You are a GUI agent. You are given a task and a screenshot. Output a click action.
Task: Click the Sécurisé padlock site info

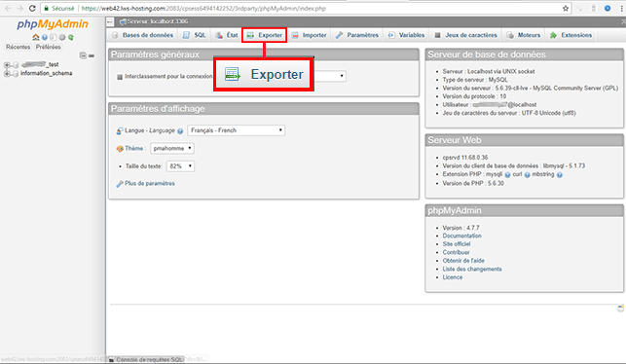tap(59, 9)
